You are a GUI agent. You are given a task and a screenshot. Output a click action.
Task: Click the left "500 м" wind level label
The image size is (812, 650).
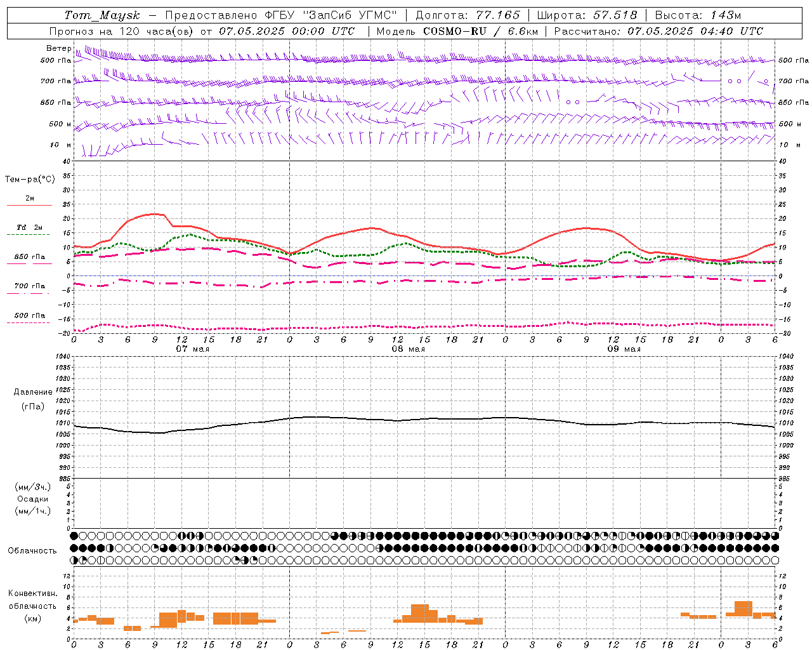[60, 124]
